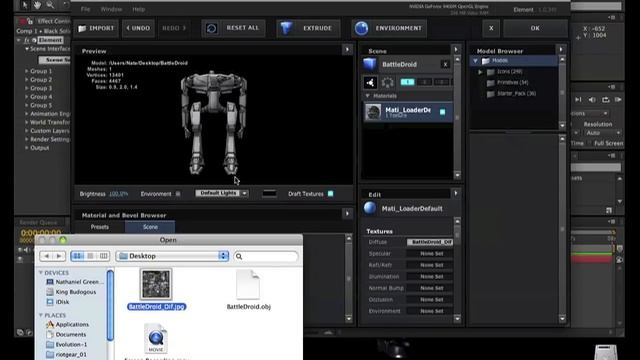The width and height of the screenshot is (640, 360).
Task: Click the X cancel button beside OK
Action: [491, 28]
